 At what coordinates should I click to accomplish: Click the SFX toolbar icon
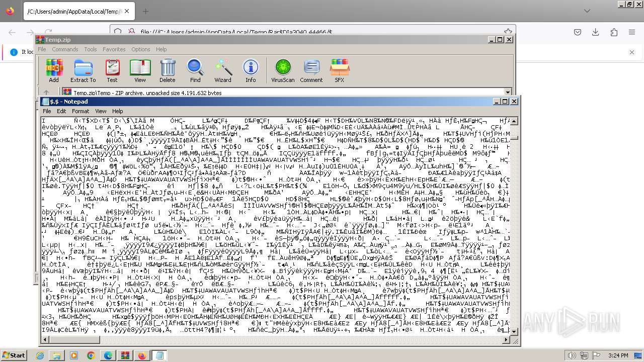(x=340, y=70)
